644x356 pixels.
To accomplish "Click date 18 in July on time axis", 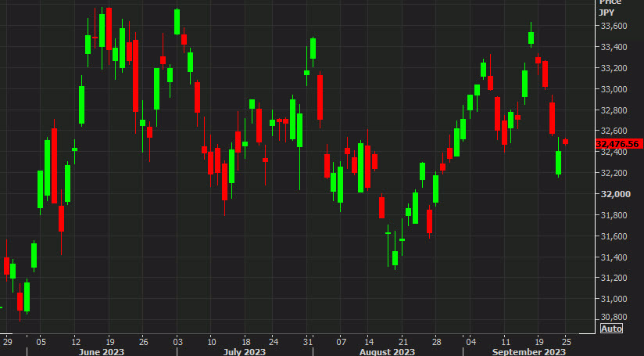I will click(x=245, y=342).
